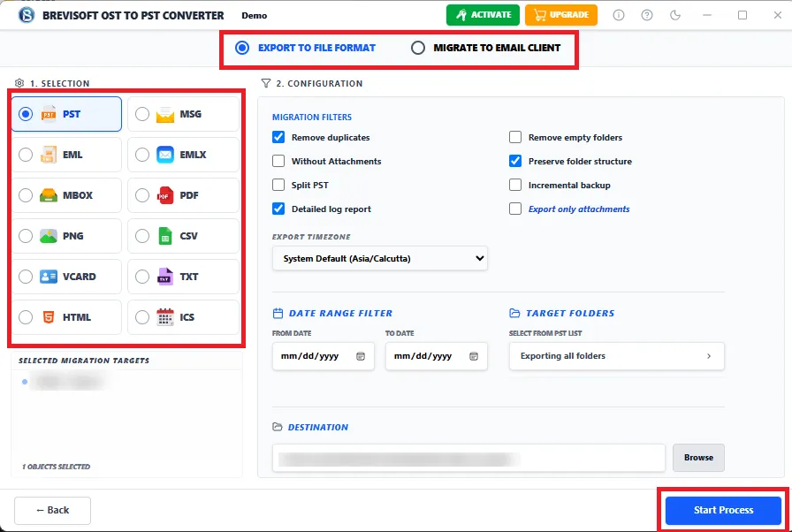This screenshot has height=532, width=792.
Task: Click the To Date input field
Action: click(x=437, y=356)
